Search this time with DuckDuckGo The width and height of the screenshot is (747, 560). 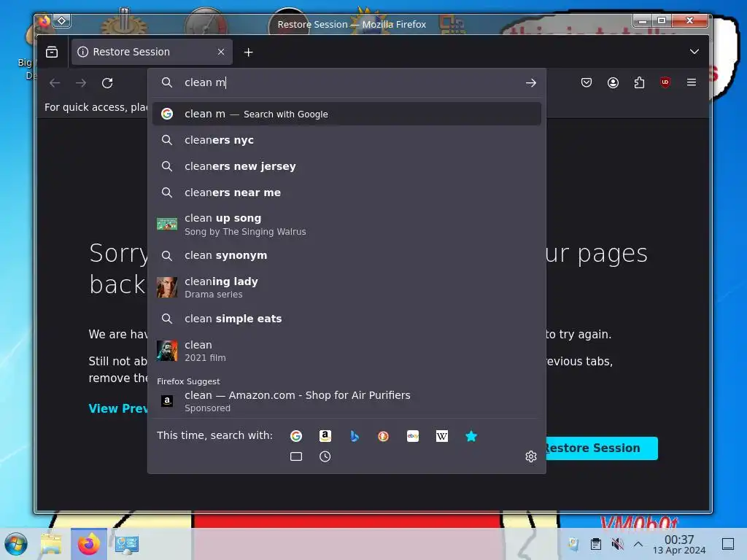tap(383, 436)
